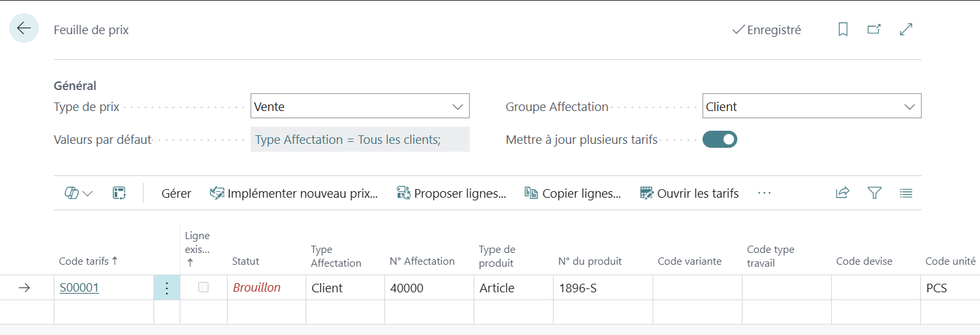
Task: Open page in a new window
Action: pos(874,30)
